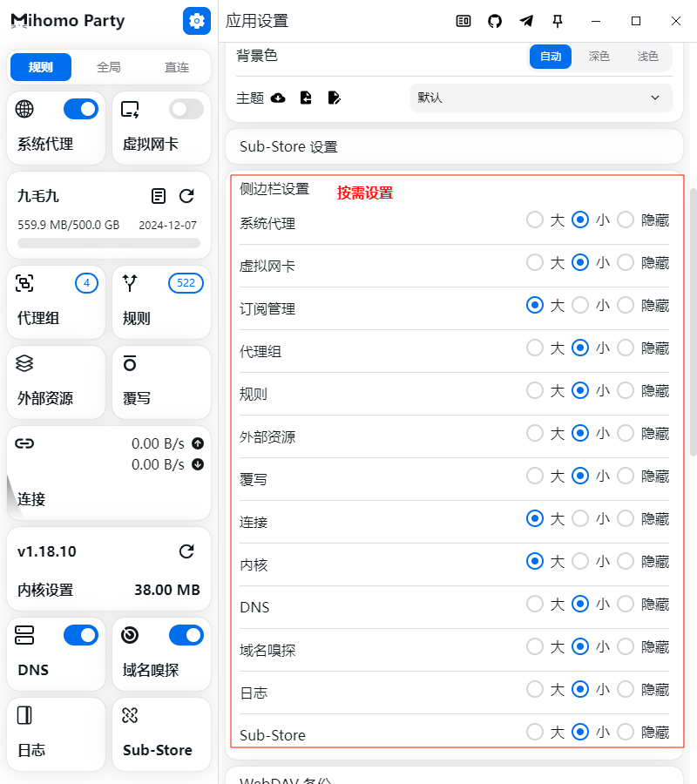Click the GitHub icon in the header
This screenshot has width=697, height=784.
pos(495,21)
